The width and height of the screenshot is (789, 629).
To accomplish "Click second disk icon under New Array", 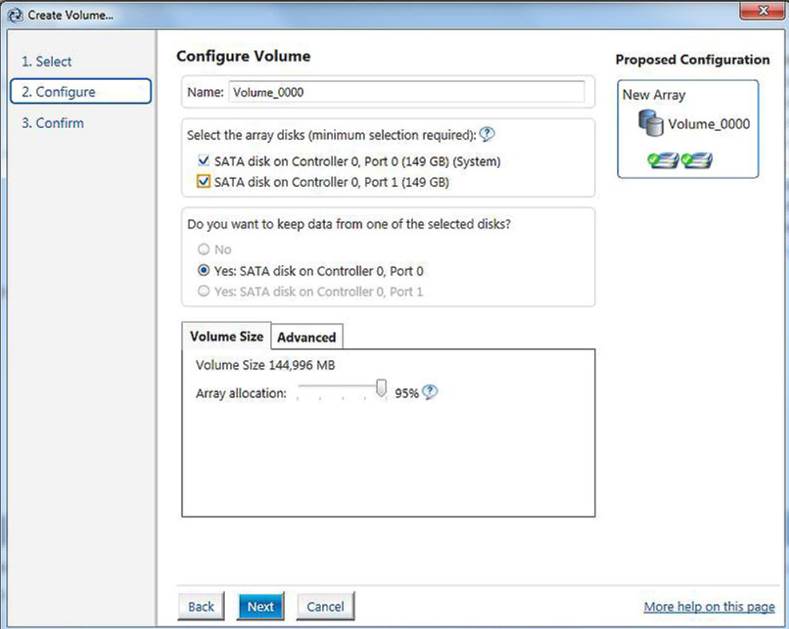I will pyautogui.click(x=696, y=161).
